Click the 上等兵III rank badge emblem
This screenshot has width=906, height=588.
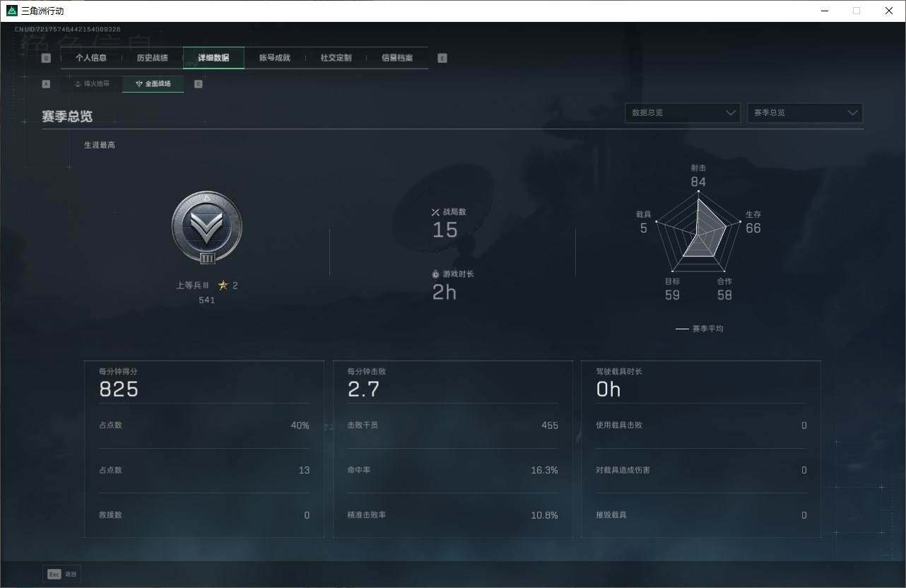[x=207, y=228]
